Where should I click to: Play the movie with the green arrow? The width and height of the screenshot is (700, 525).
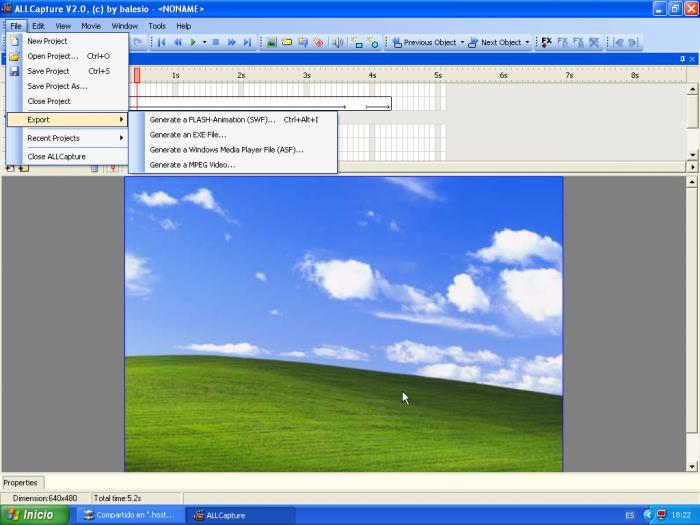point(193,42)
